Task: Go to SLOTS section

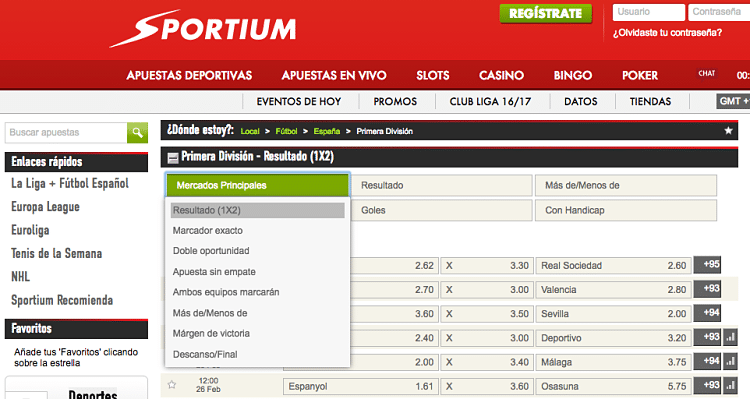Action: [x=432, y=76]
